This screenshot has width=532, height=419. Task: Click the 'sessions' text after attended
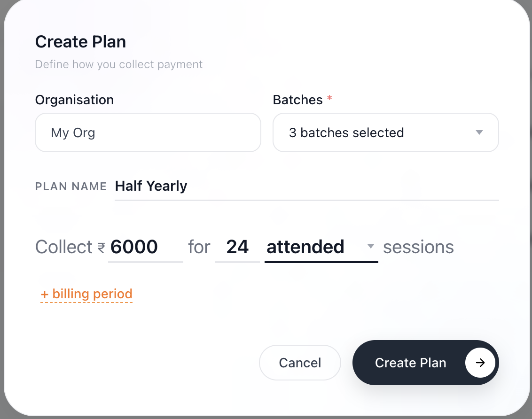[x=418, y=247]
